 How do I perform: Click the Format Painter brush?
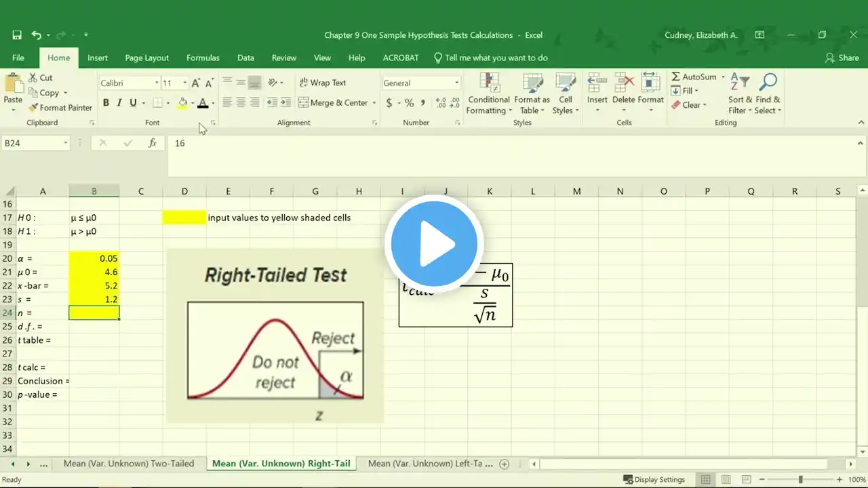coord(60,108)
